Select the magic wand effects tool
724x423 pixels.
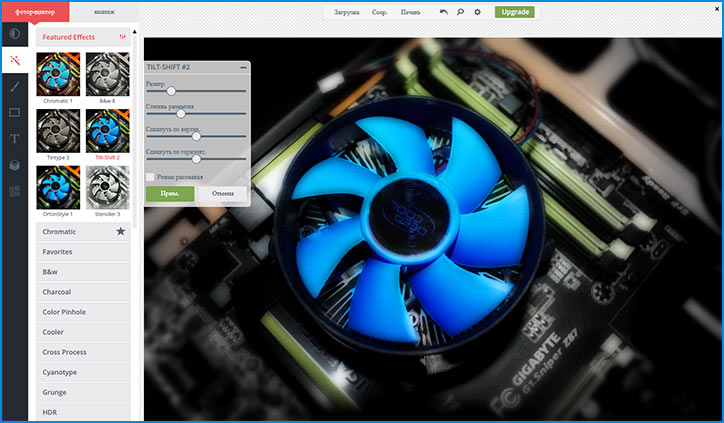pos(14,60)
